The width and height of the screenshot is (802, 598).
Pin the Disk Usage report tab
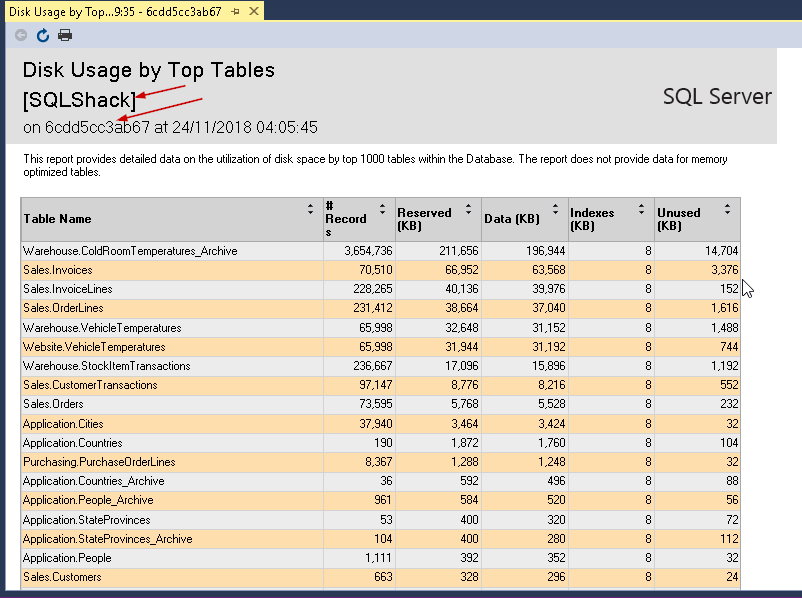point(235,11)
